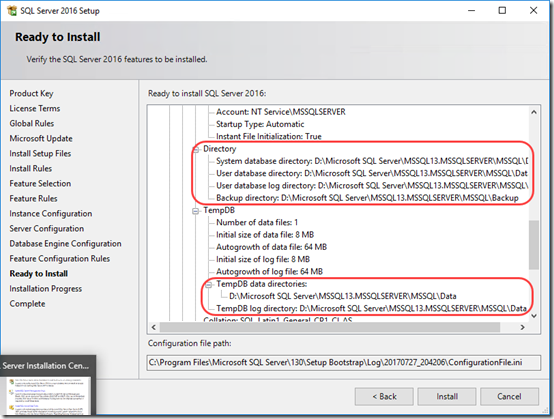Click the Cancel button
Screen dimensions: 554x419
click(509, 396)
